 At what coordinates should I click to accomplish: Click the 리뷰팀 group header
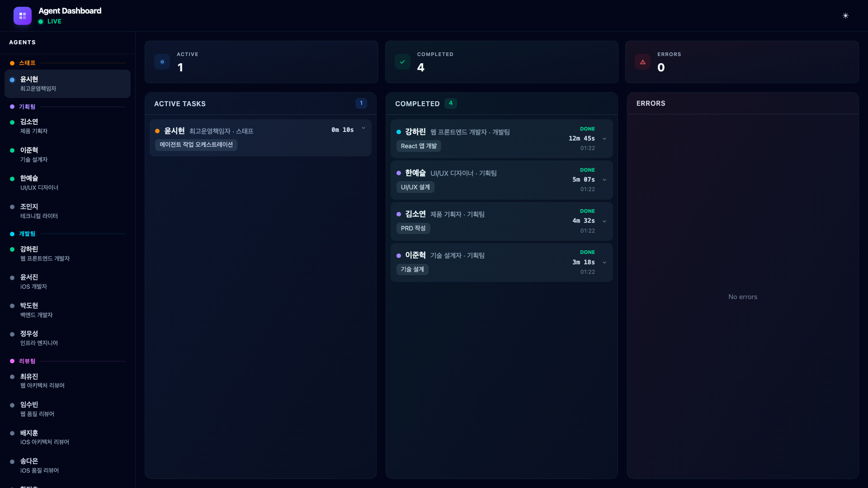pos(27,361)
